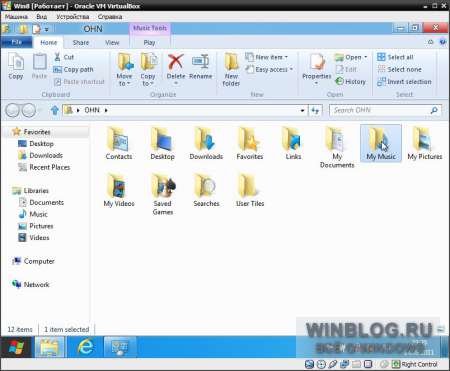Image resolution: width=450 pixels, height=371 pixels.
Task: Open the Справка VirtualBox menu
Action: click(x=110, y=17)
